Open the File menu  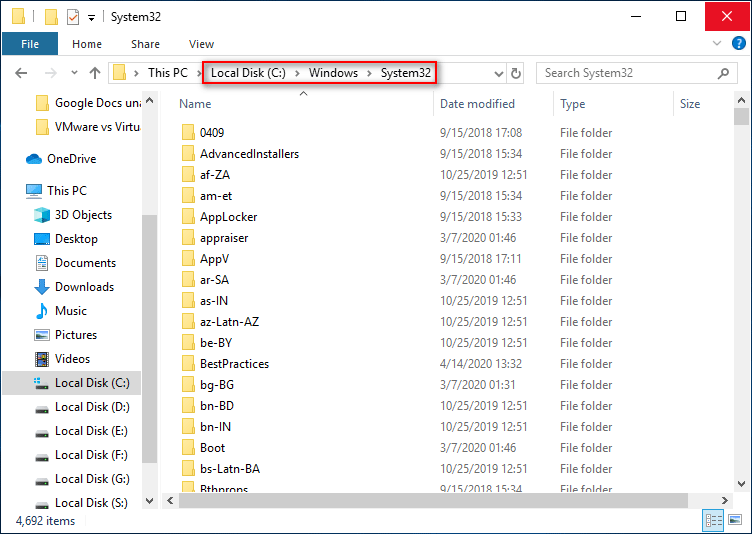point(30,44)
